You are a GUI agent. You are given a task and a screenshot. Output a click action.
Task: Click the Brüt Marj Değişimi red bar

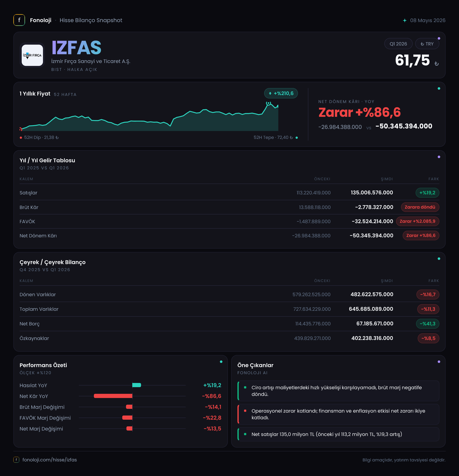click(x=129, y=407)
